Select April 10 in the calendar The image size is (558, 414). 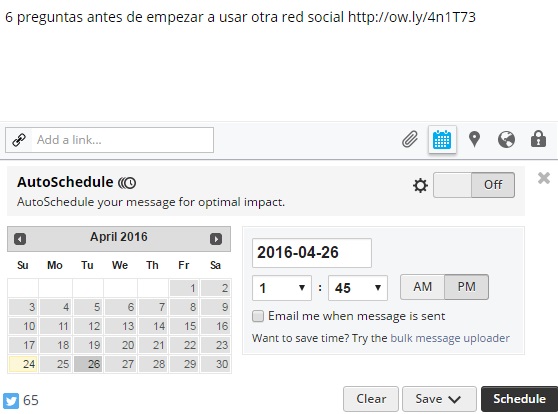pyautogui.click(x=23, y=326)
